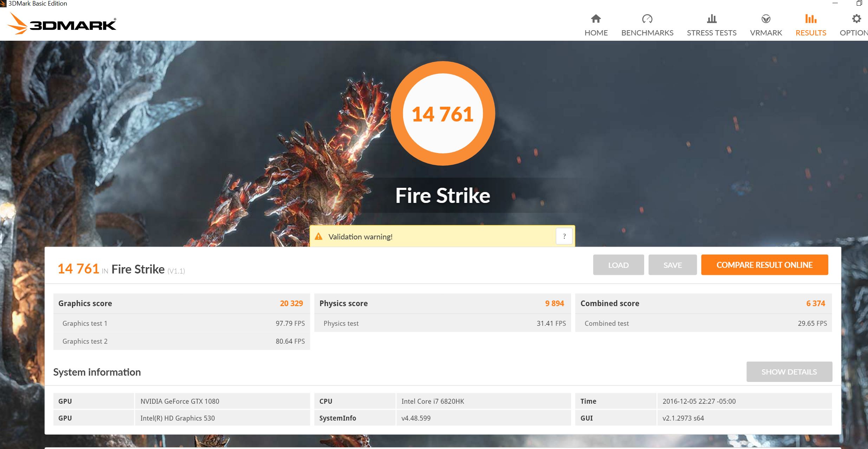Click the Combined score value 6 374
This screenshot has height=449, width=868.
(816, 303)
